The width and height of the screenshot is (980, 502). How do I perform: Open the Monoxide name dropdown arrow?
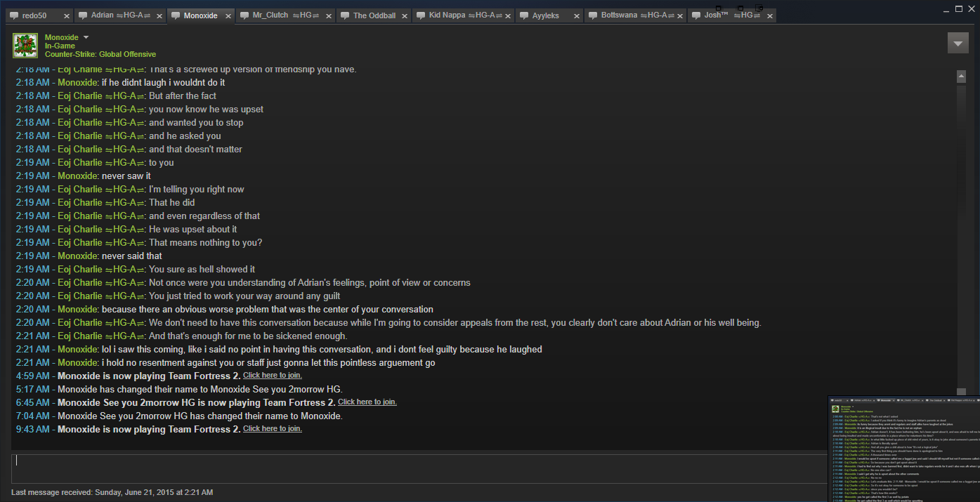pyautogui.click(x=86, y=37)
